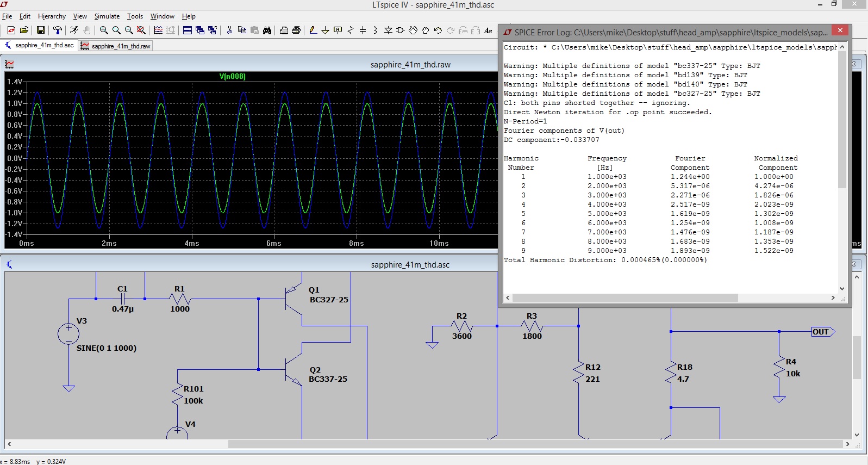Click the Zoom In magnifier icon
Viewport: 868px width, 465px height.
pos(104,30)
